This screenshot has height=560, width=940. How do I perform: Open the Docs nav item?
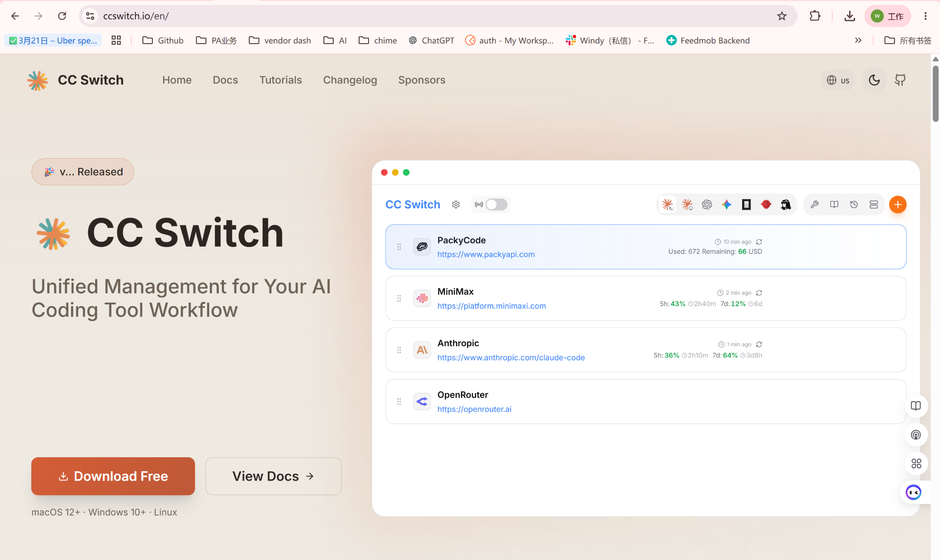click(x=225, y=80)
